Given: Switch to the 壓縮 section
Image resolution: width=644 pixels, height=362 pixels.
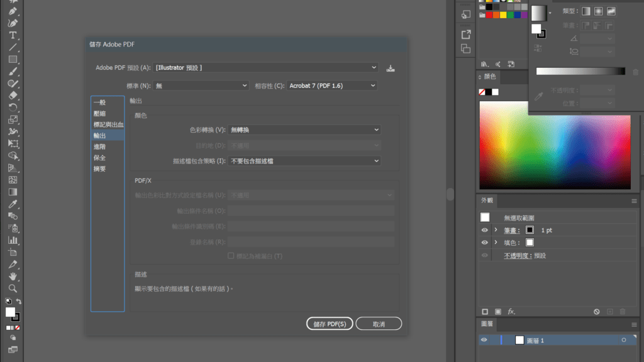Looking at the screenshot, I should 99,114.
